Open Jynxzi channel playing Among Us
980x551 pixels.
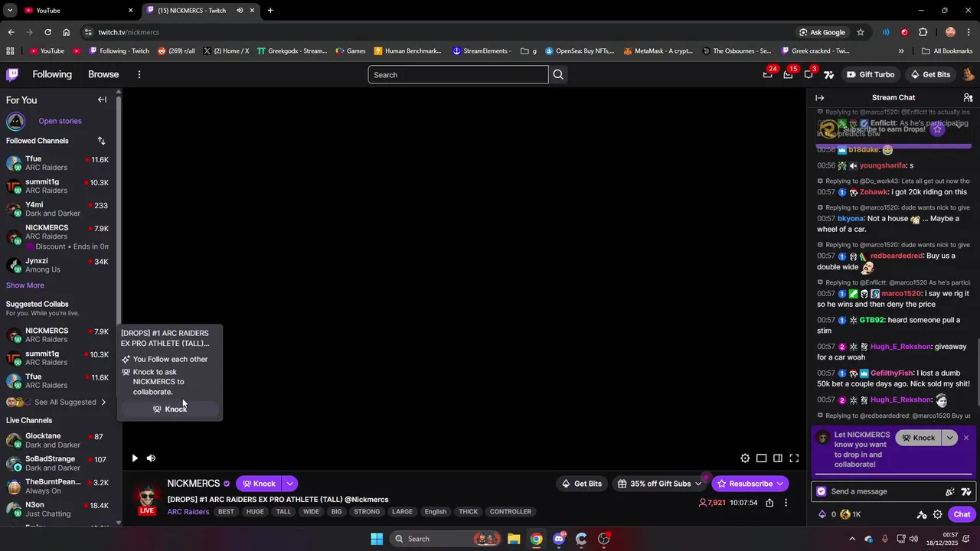(57, 266)
